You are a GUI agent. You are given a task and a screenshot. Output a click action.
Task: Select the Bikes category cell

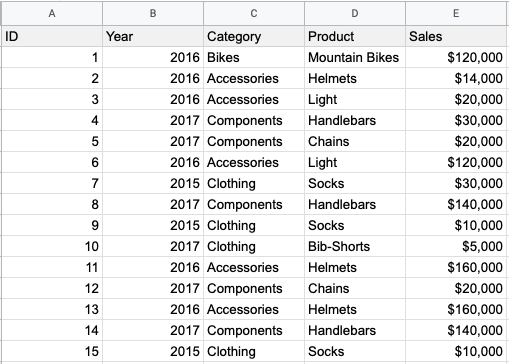(x=254, y=57)
